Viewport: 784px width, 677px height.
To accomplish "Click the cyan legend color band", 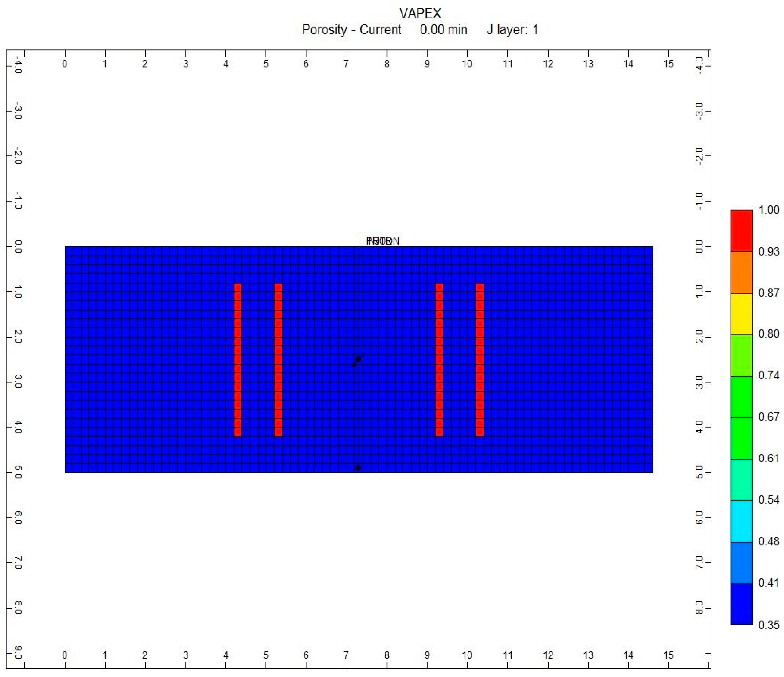I will [741, 521].
